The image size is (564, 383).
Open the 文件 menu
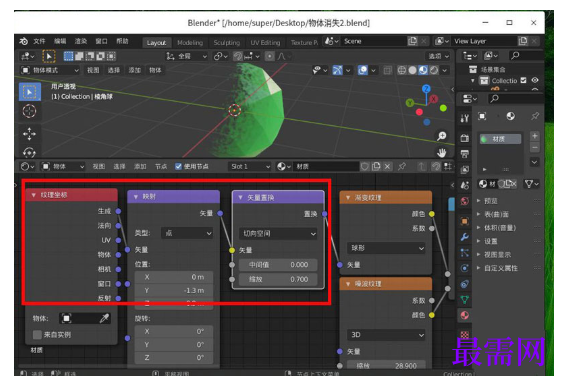(x=39, y=41)
